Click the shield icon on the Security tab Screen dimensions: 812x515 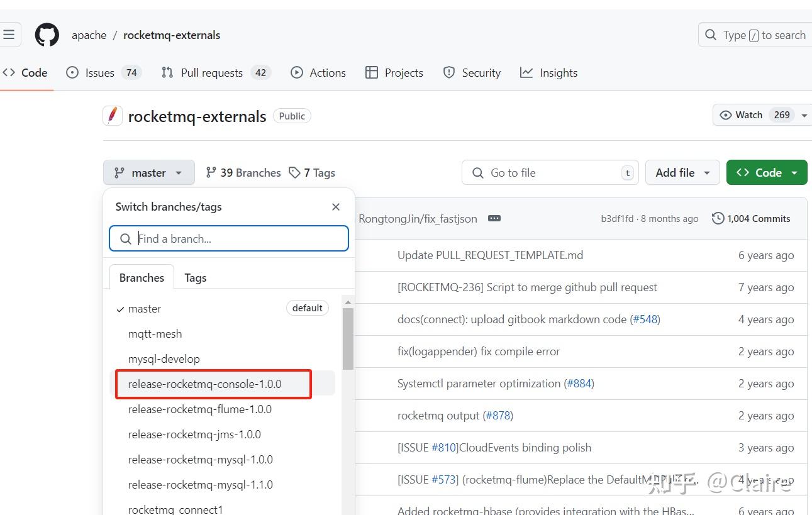click(x=448, y=72)
